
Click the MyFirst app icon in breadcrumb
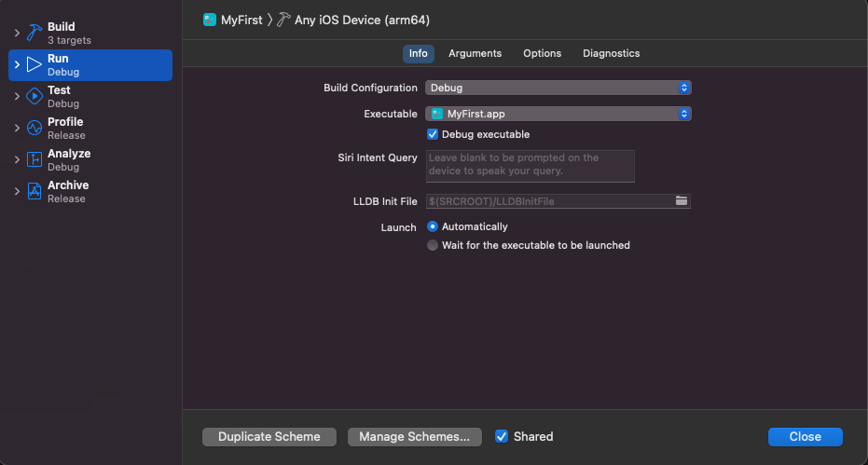(x=210, y=20)
